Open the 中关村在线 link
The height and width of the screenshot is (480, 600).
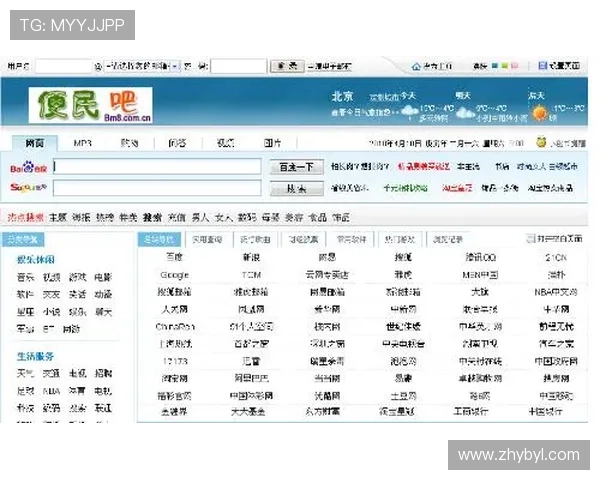480,361
